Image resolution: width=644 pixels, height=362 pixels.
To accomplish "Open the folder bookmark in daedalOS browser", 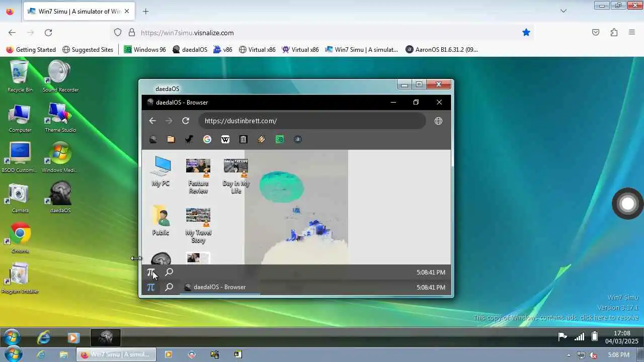I will coord(171,139).
